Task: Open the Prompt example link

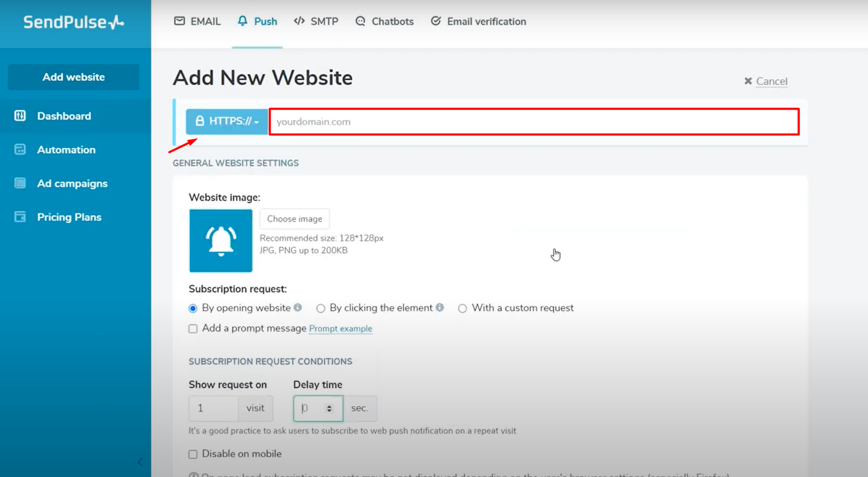Action: click(x=341, y=328)
